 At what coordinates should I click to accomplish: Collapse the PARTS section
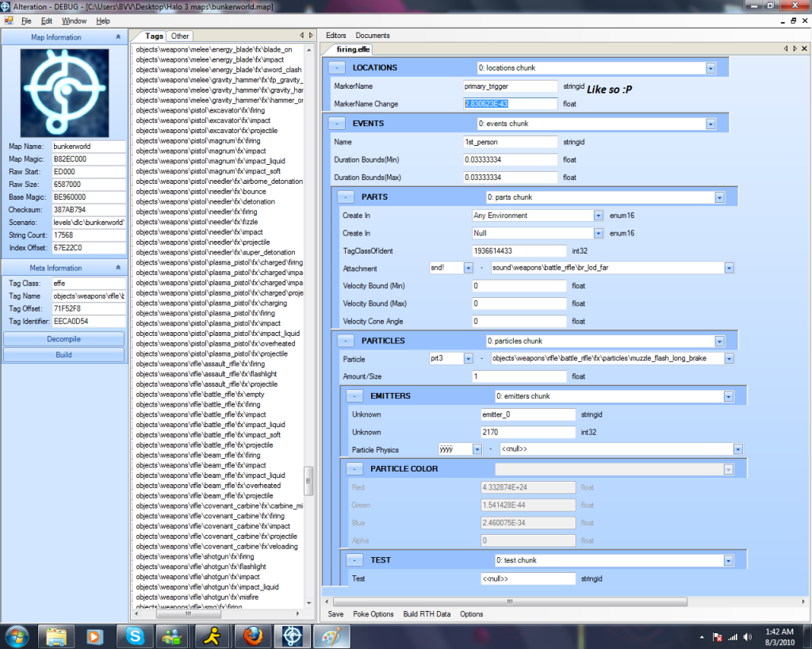click(346, 197)
